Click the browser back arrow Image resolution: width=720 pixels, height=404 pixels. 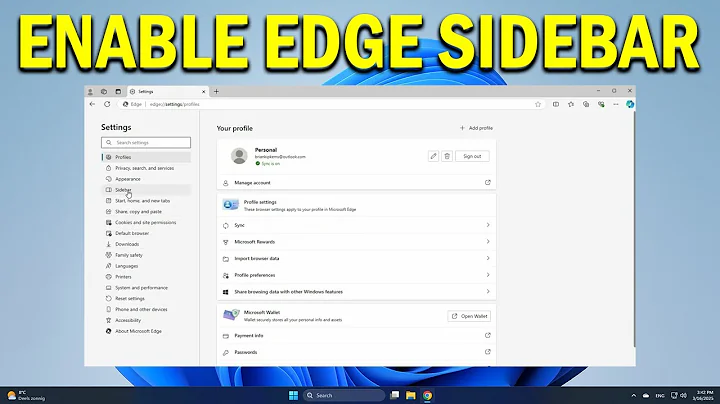click(x=92, y=104)
